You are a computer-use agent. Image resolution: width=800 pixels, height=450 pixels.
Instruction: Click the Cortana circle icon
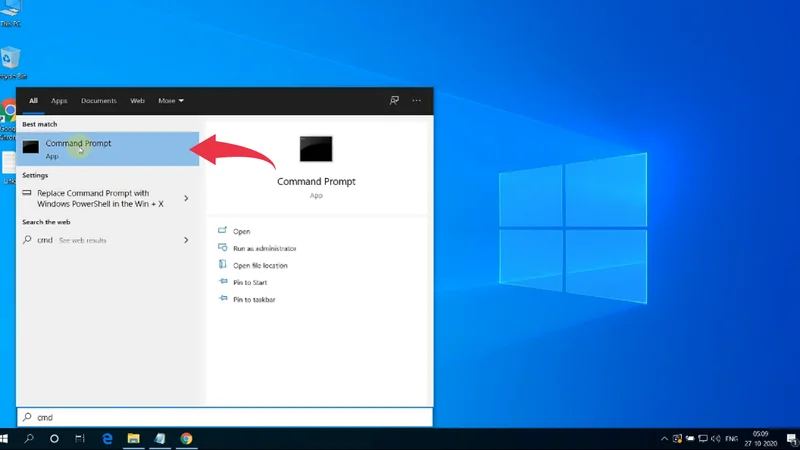[x=54, y=439]
